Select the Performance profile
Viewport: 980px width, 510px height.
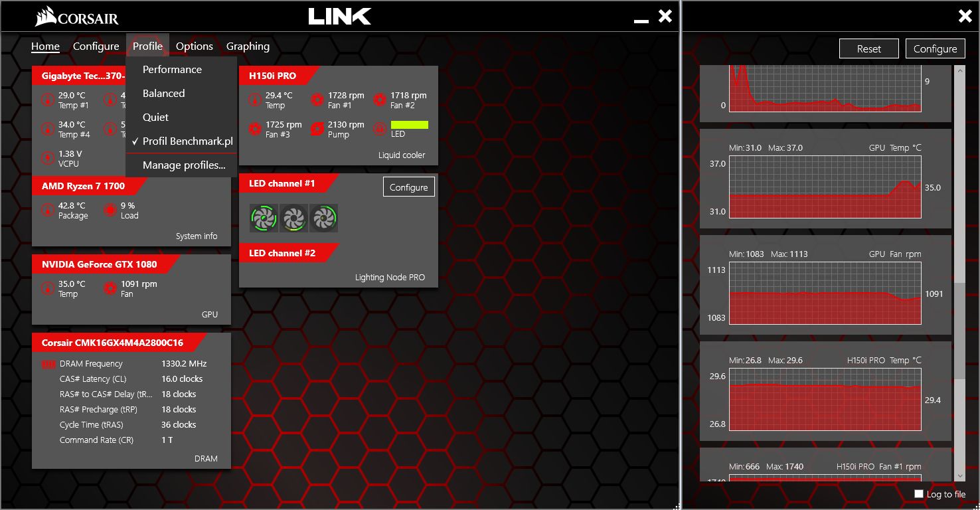click(181, 70)
